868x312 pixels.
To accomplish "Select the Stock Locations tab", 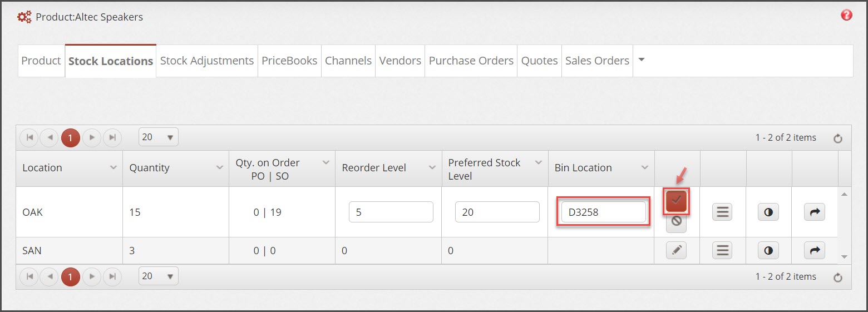I will 111,61.
